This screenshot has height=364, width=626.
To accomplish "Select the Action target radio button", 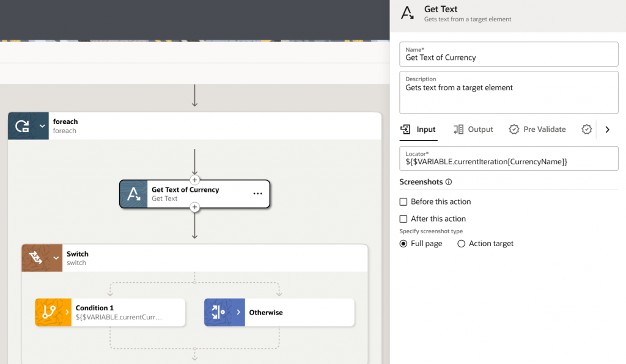I will tap(462, 244).
